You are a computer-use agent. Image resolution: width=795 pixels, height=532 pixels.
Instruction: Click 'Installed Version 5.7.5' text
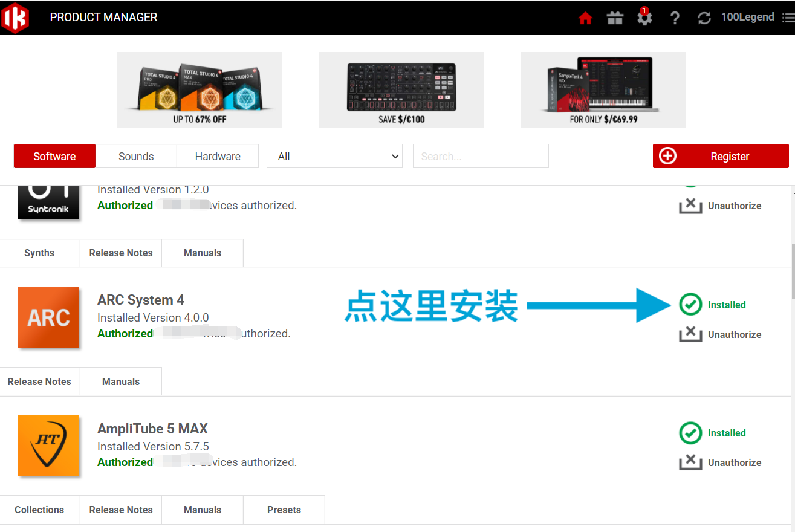tap(153, 446)
